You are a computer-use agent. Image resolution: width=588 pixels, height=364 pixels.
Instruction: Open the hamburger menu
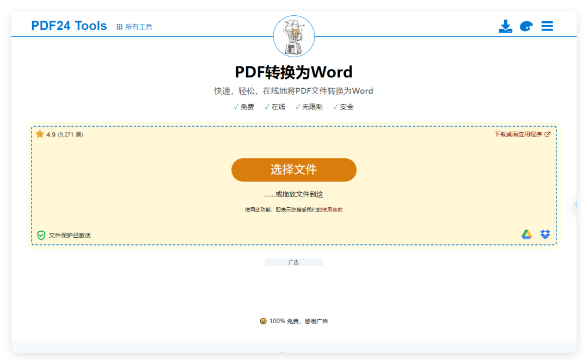[547, 26]
